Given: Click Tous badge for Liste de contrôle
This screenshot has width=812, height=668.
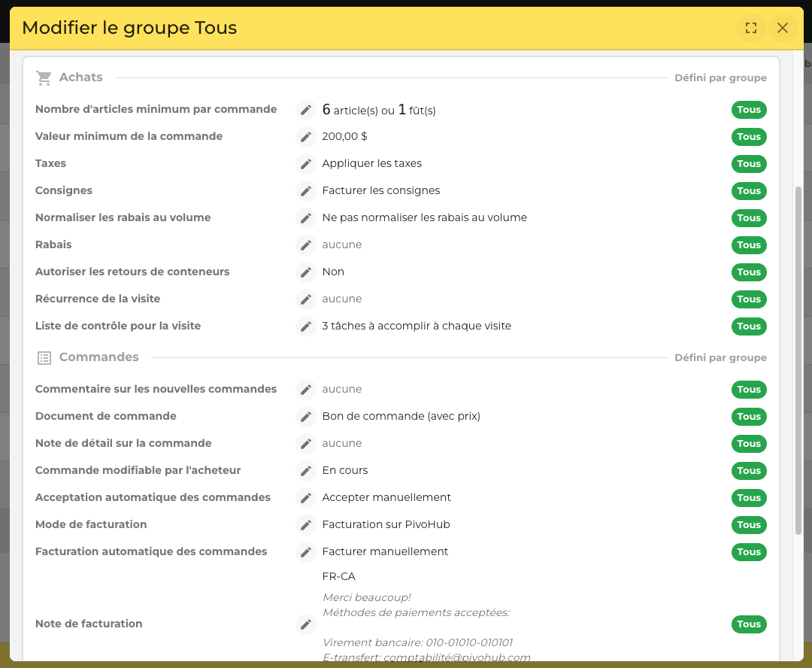Looking at the screenshot, I should 749,326.
